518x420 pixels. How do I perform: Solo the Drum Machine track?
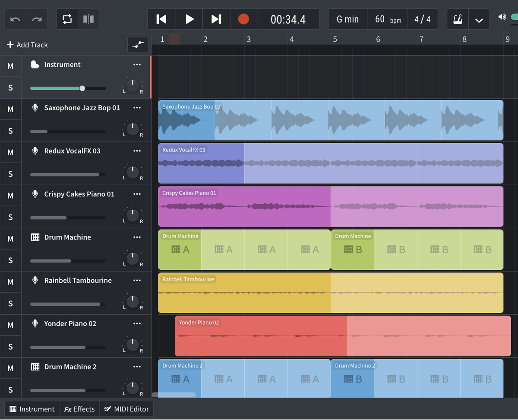(10, 260)
